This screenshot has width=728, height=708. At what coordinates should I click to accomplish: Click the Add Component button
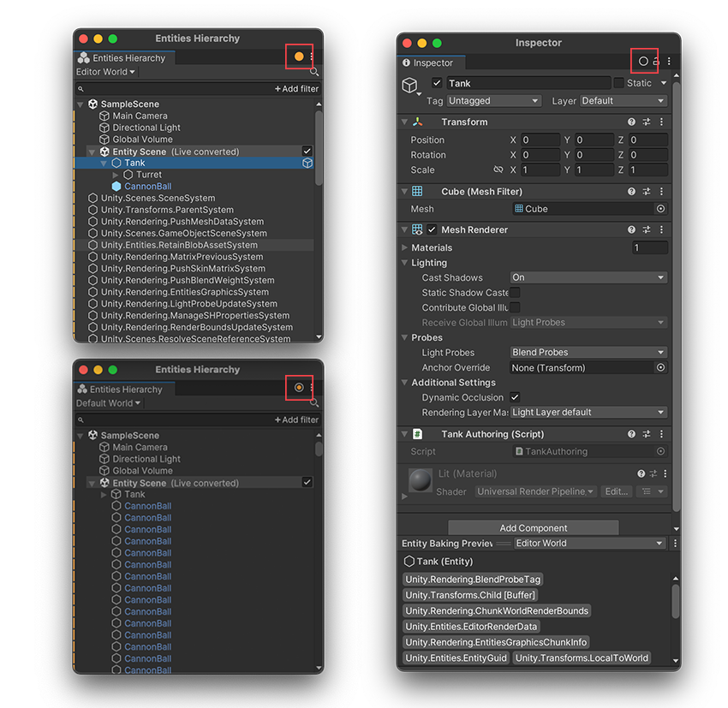click(x=533, y=527)
